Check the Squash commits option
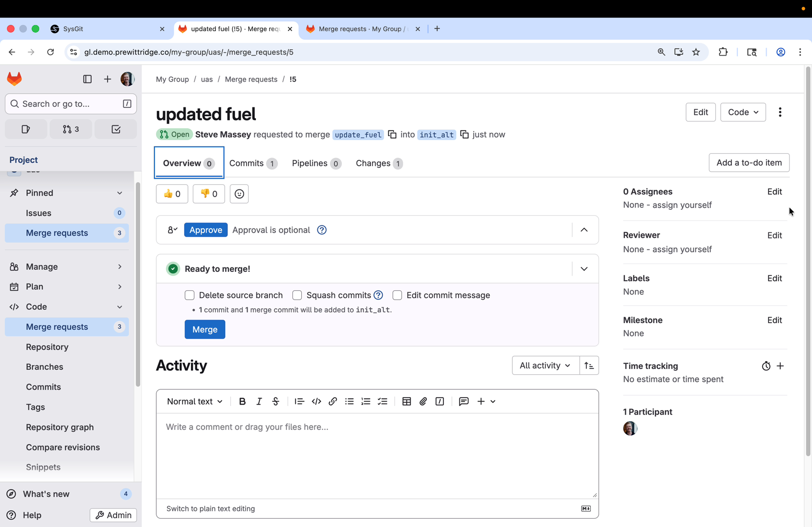The image size is (812, 527). pyautogui.click(x=297, y=295)
